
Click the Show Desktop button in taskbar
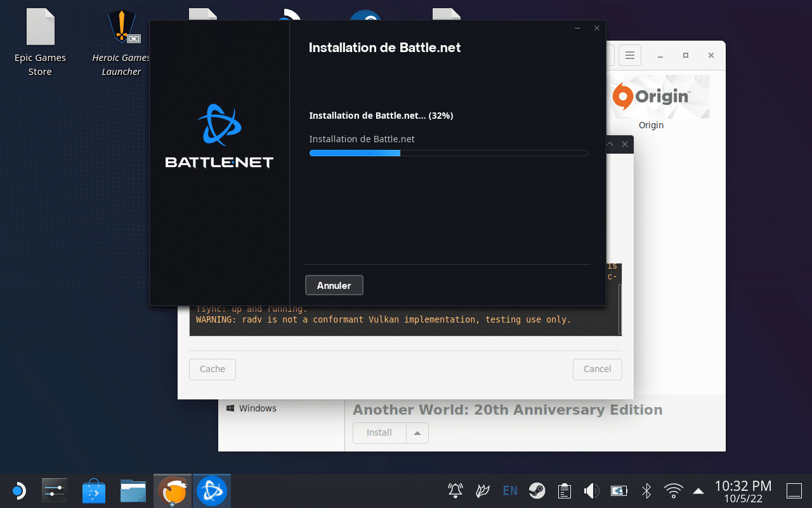(794, 491)
